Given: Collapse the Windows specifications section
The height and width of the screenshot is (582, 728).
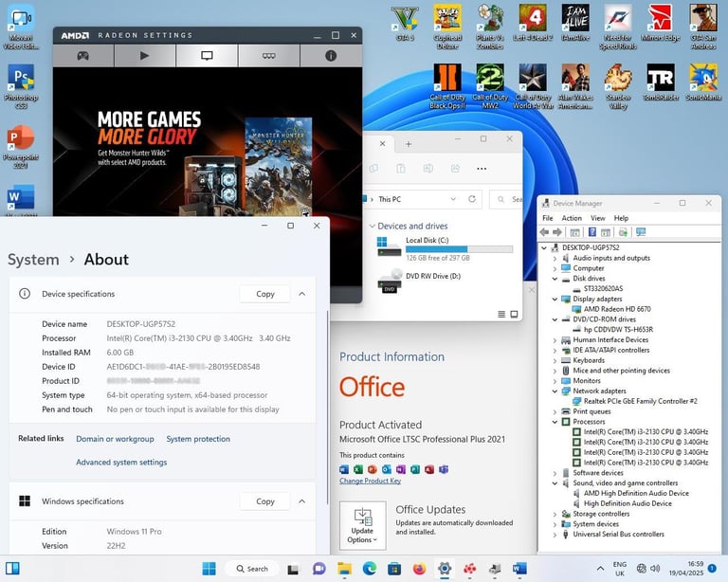Looking at the screenshot, I should coord(301,501).
